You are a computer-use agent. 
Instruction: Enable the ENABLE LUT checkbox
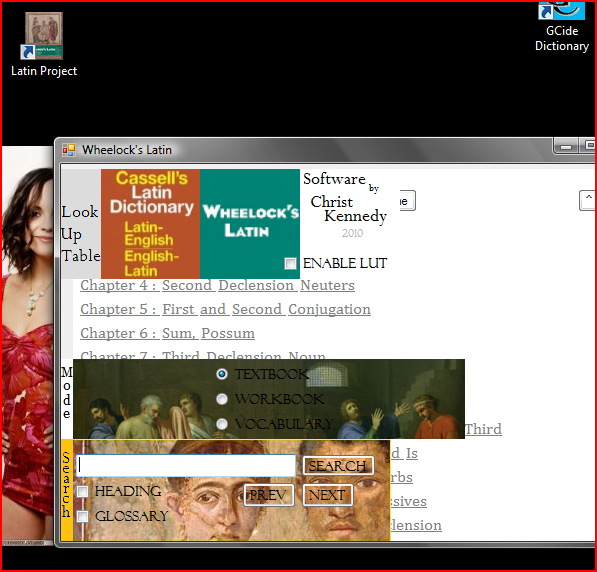(291, 264)
